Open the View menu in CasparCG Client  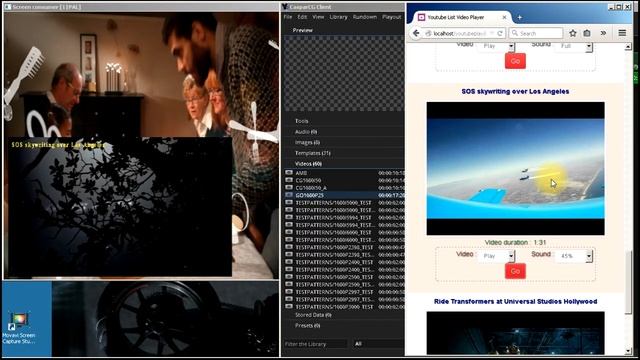[x=318, y=17]
